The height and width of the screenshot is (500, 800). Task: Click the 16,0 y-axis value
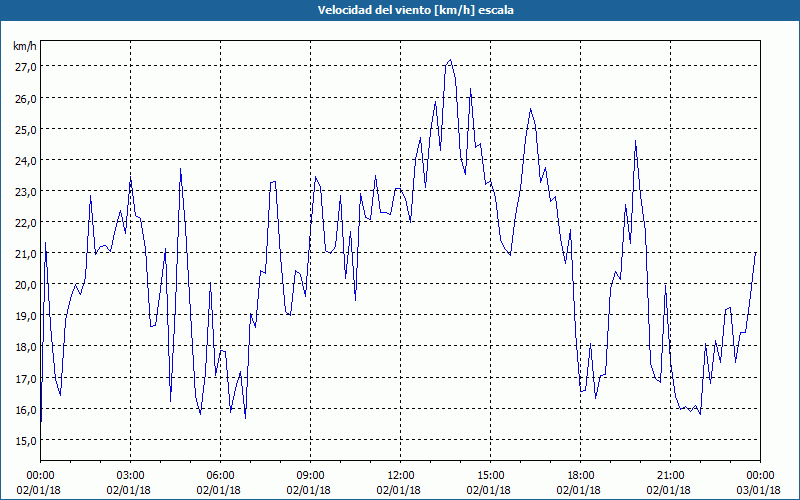click(25, 410)
